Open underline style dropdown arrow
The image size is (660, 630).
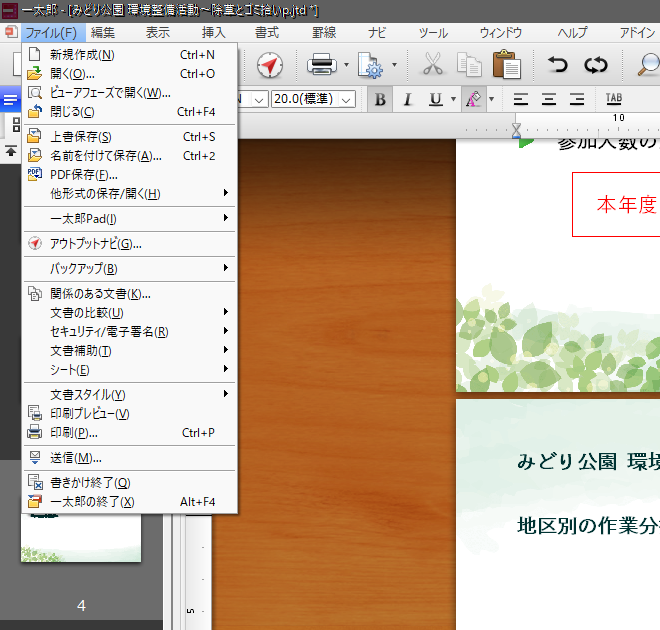pyautogui.click(x=453, y=99)
